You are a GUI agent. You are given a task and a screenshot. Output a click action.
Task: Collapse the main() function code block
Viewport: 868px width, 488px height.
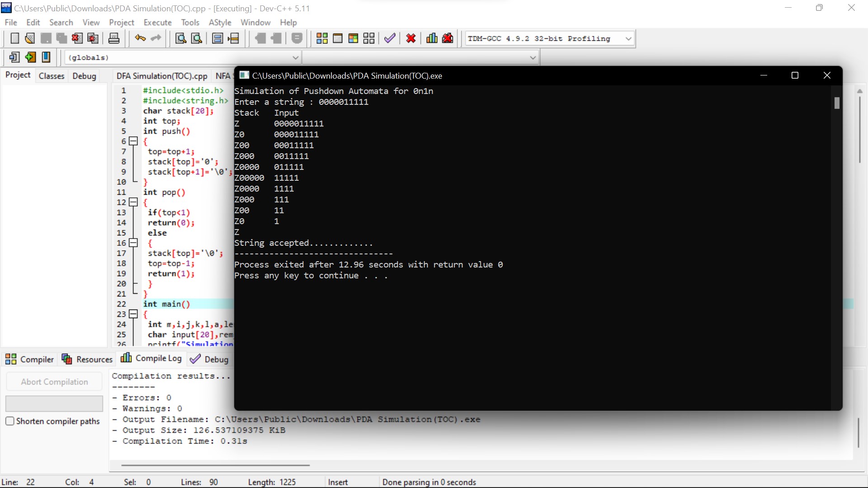point(133,314)
